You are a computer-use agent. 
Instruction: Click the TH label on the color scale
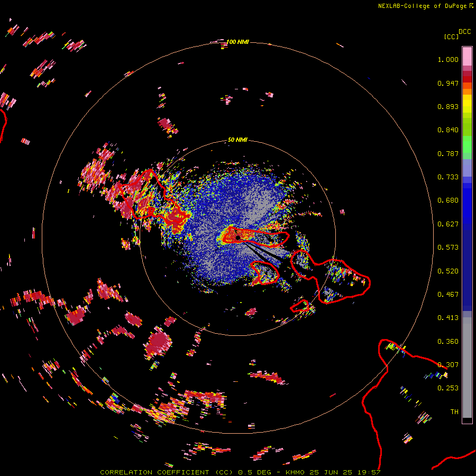point(454,411)
